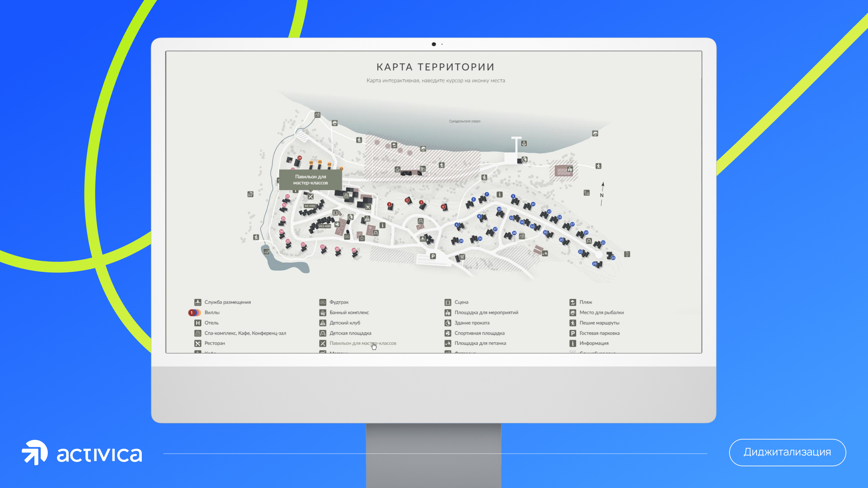868x488 pixels.
Task: Click blue villa marker number 19
Action: (586, 232)
